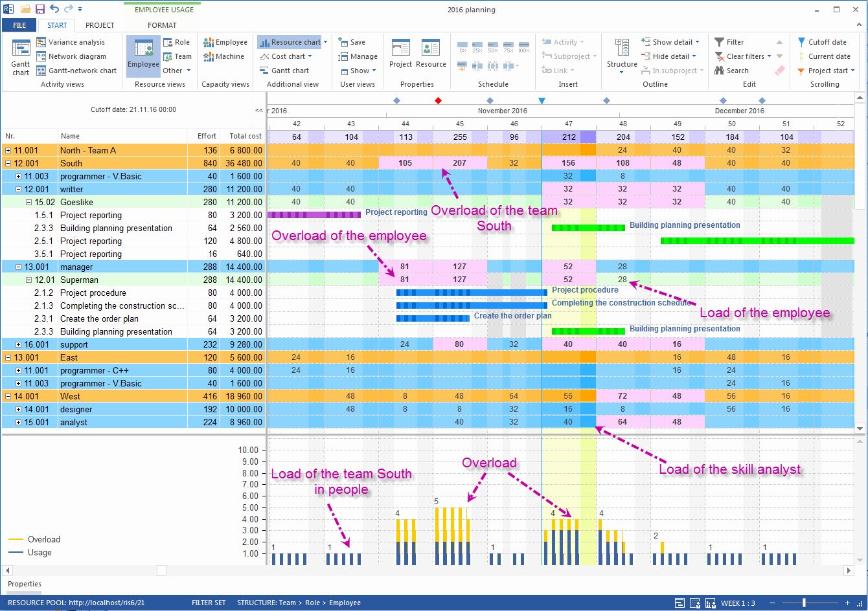The width and height of the screenshot is (868, 611).
Task: Open the Network diagram view
Action: pos(71,56)
